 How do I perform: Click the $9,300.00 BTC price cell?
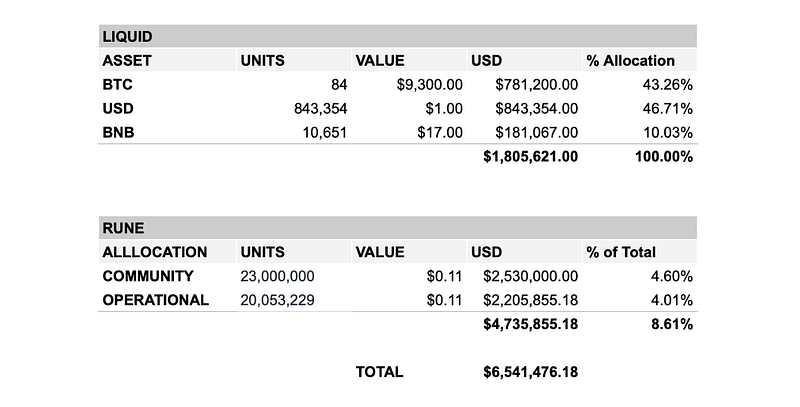pyautogui.click(x=409, y=84)
